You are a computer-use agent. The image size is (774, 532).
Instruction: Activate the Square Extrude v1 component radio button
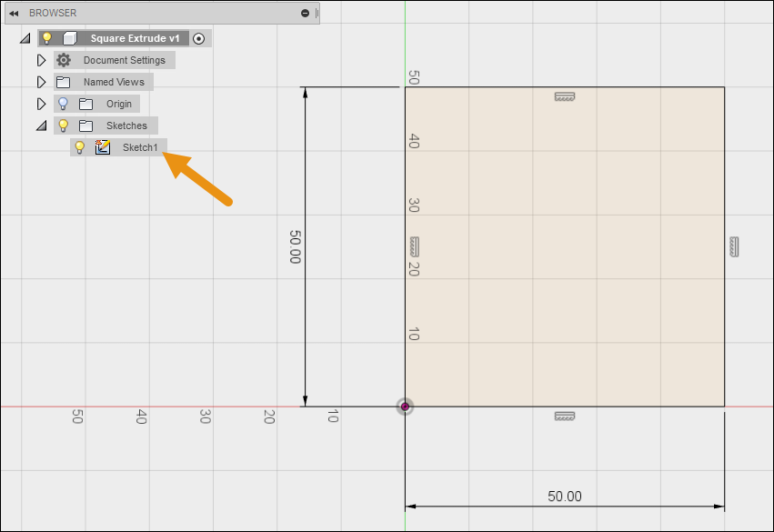[199, 38]
